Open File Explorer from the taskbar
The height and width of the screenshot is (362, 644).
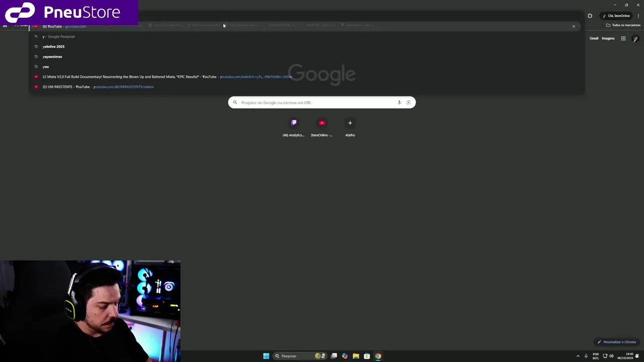(x=356, y=356)
